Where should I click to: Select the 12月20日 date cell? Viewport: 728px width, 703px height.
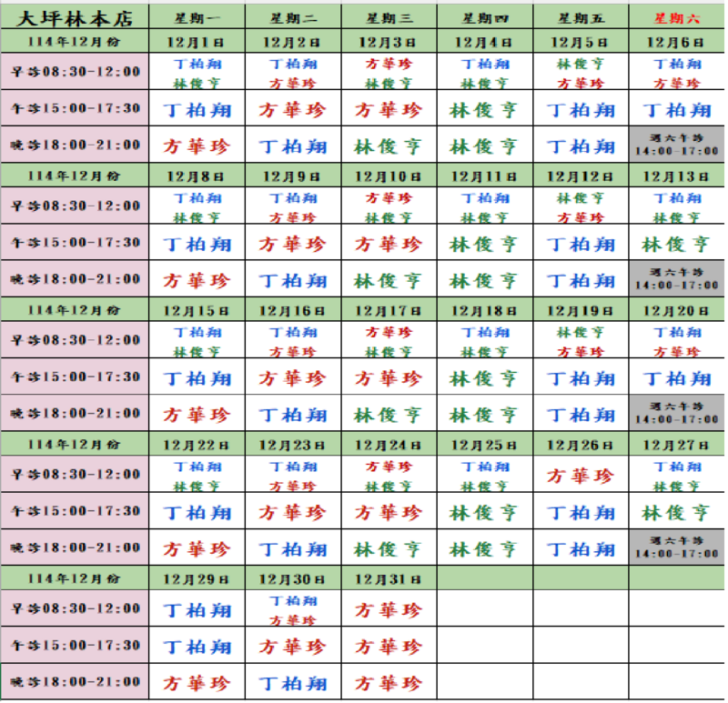click(677, 310)
